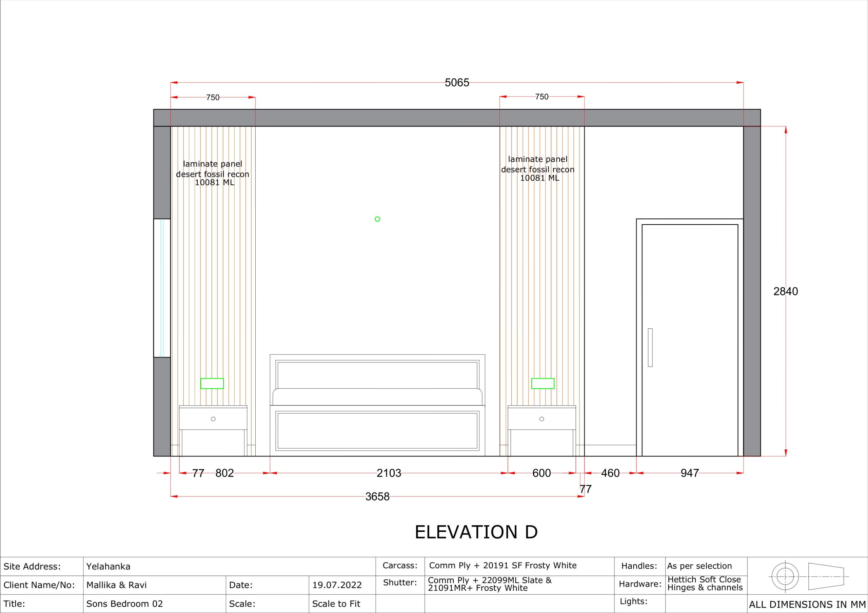Image resolution: width=868 pixels, height=613 pixels.
Task: Click the Yelahanka site address field
Action: 108,567
